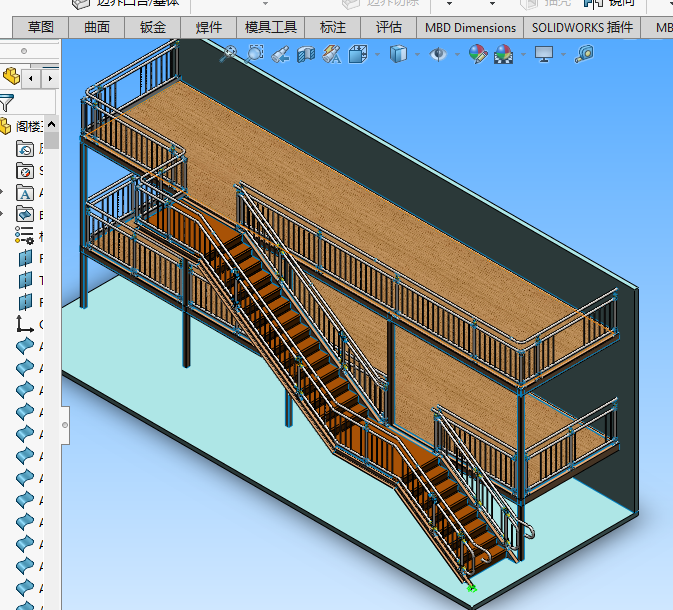The image size is (673, 610).
Task: Open the View Orientation cube icon
Action: (359, 54)
